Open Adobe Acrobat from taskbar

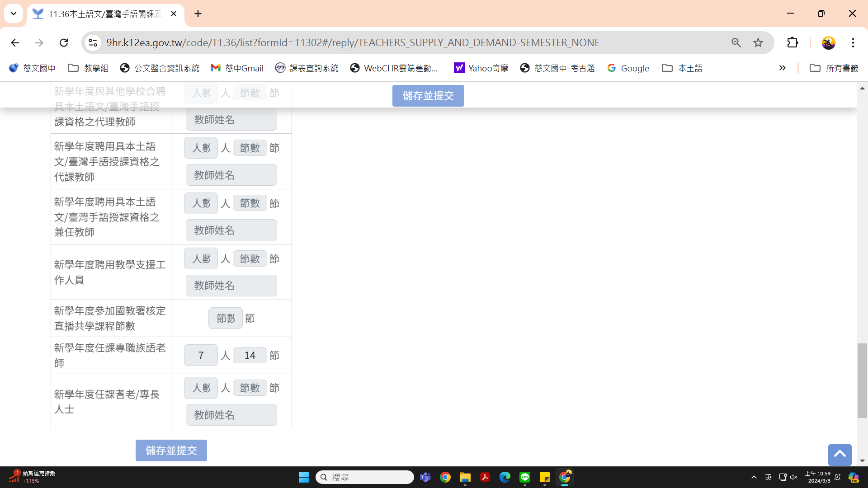(x=485, y=477)
